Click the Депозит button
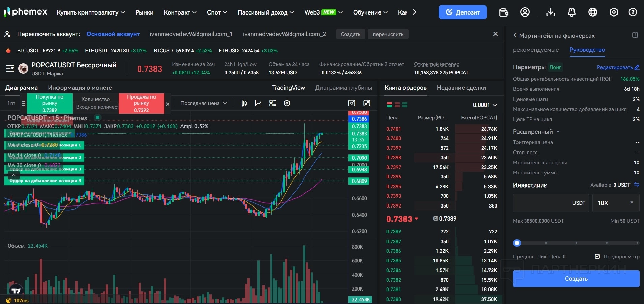Viewport: 644px width, 304px height. [463, 12]
